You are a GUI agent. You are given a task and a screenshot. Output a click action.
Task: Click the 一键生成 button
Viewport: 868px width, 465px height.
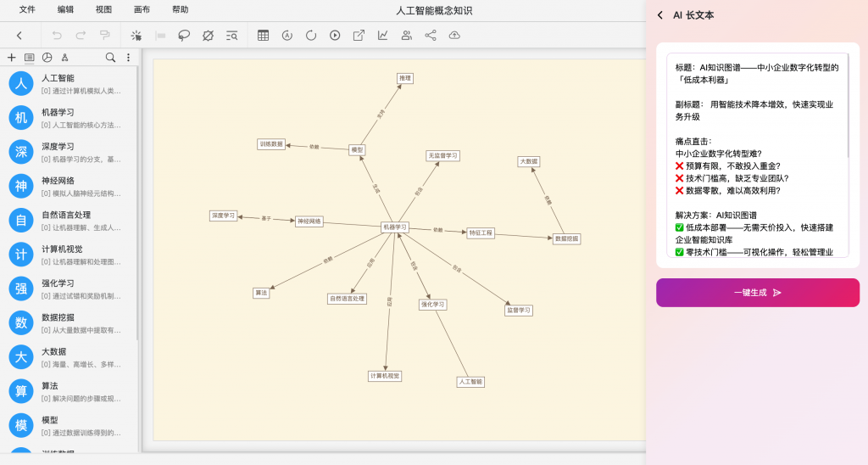(757, 293)
